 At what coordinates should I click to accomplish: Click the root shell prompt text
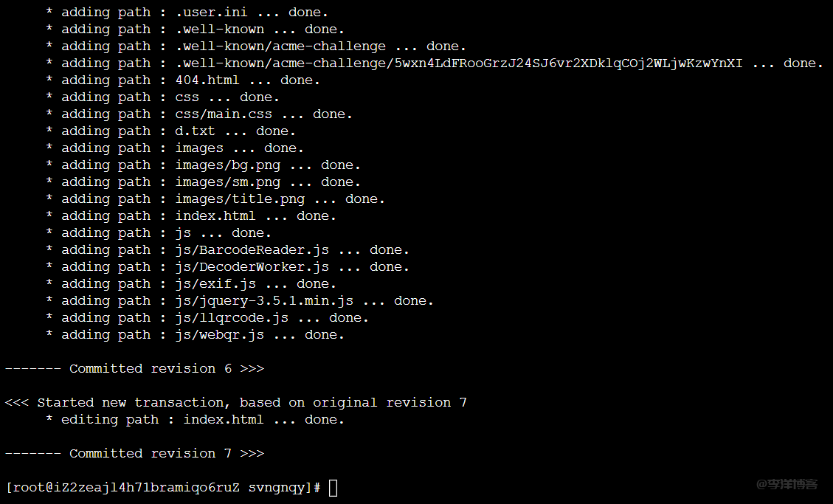(162, 488)
